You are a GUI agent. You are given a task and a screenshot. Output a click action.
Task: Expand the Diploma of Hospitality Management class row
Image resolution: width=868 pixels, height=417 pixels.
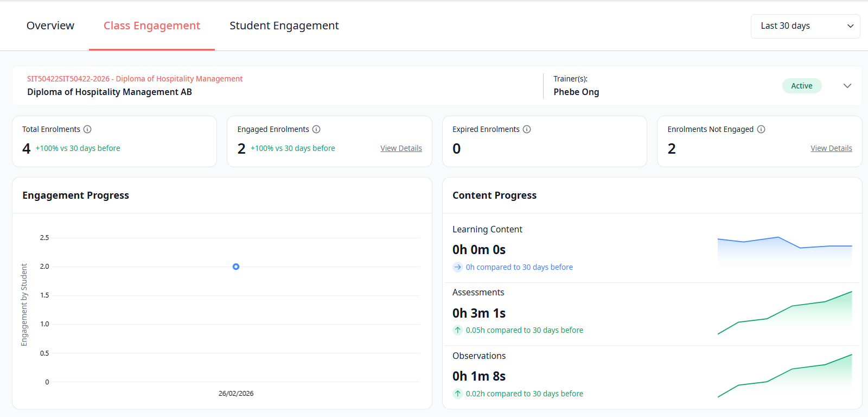tap(847, 86)
